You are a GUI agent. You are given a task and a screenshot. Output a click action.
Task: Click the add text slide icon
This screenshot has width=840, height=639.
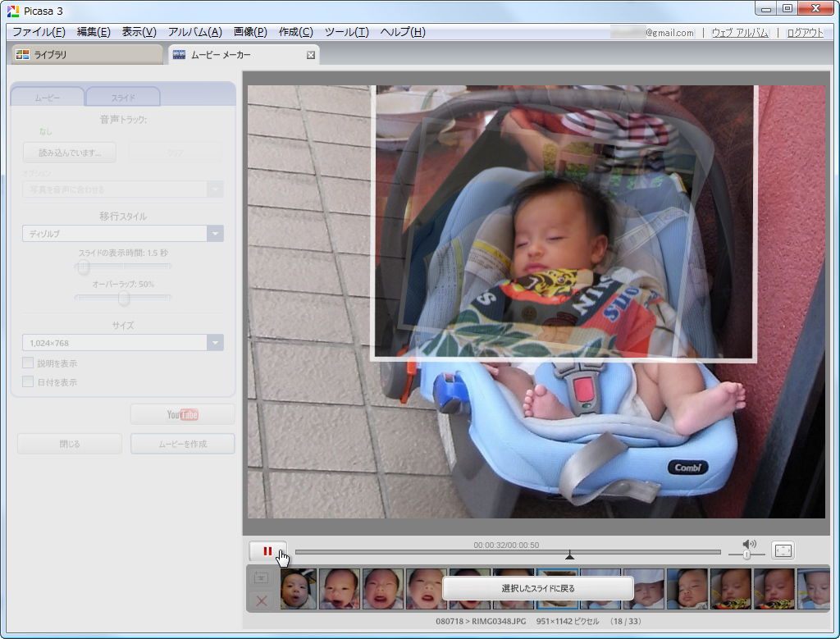[261, 577]
